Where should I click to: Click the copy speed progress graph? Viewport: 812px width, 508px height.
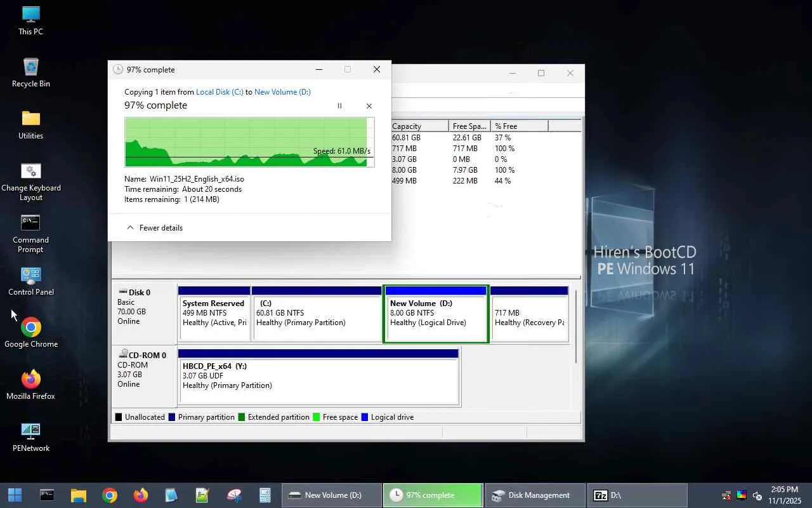(x=249, y=142)
